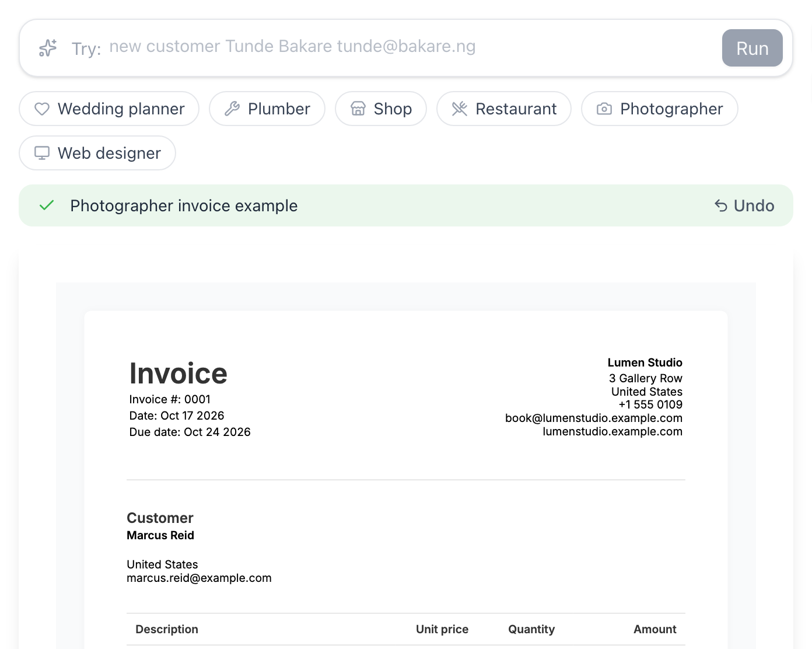Click the green checkmark in the status banner
This screenshot has width=812, height=649.
point(47,205)
